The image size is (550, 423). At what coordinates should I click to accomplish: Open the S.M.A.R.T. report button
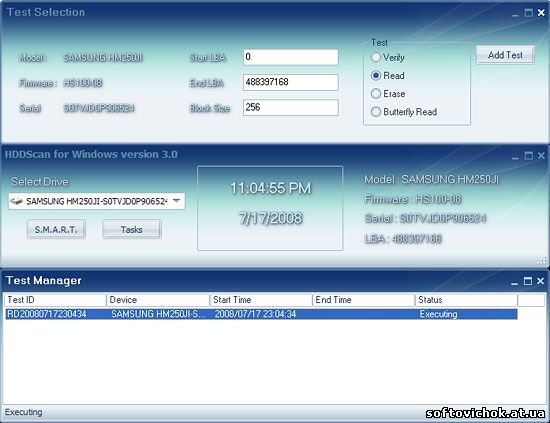click(x=56, y=229)
